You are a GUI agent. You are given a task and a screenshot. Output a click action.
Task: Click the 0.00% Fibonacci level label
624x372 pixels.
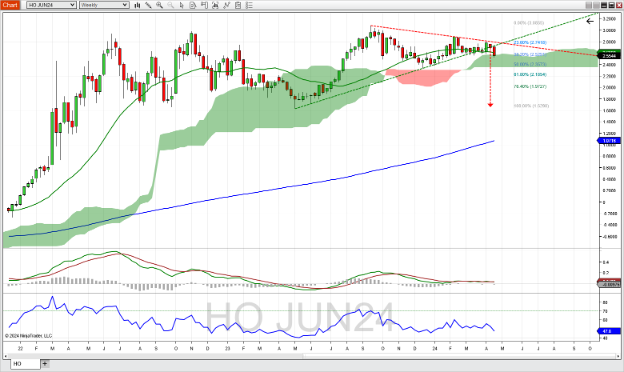point(529,23)
